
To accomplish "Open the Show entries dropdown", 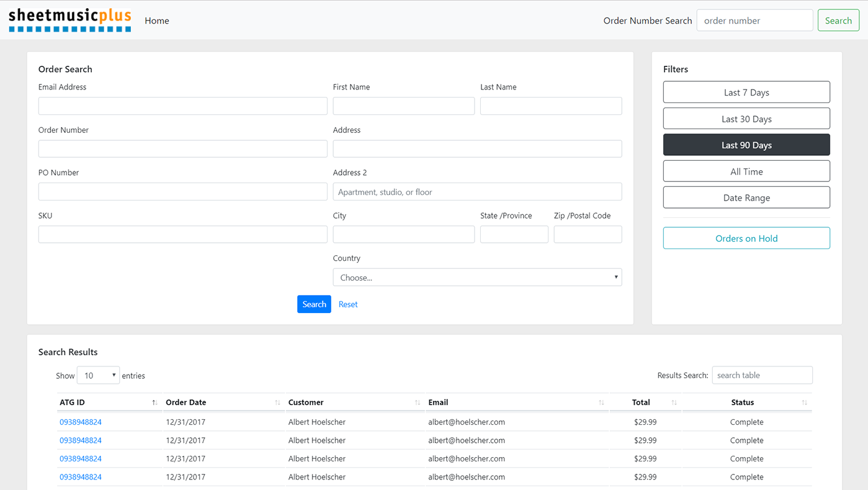I will point(98,375).
